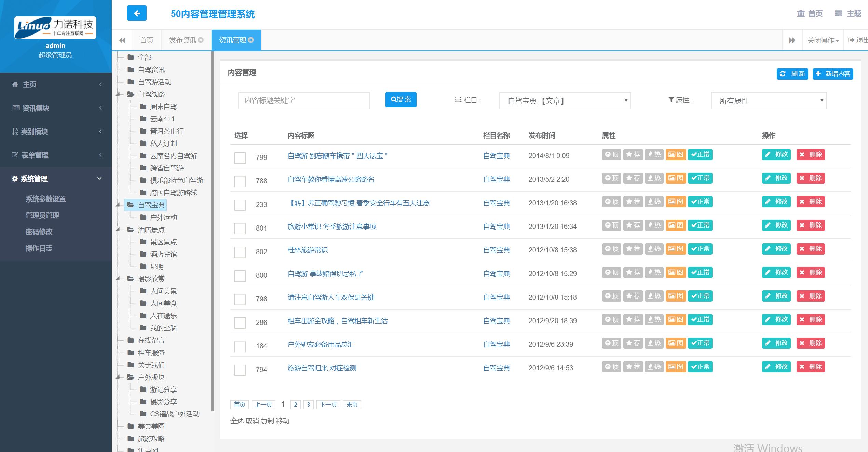The height and width of the screenshot is (452, 868).
Task: Open the 关闭操作 dropdown menu
Action: pyautogui.click(x=823, y=40)
